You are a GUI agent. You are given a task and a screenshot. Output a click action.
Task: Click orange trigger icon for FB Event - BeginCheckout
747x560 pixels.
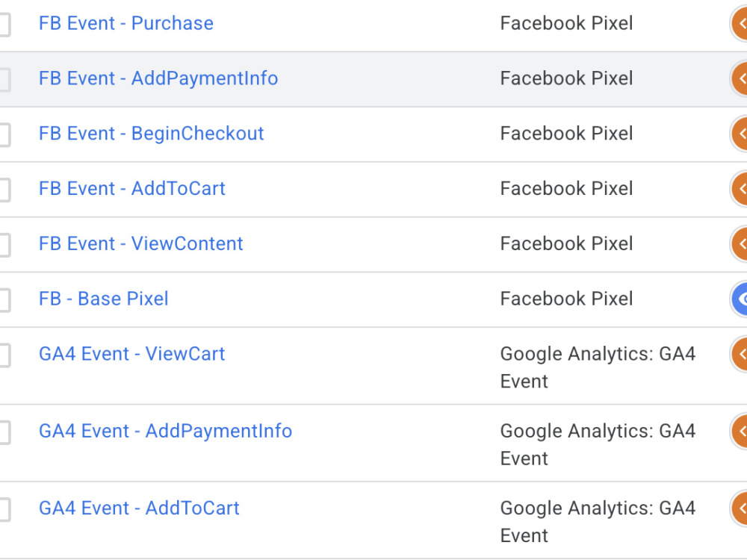click(740, 134)
